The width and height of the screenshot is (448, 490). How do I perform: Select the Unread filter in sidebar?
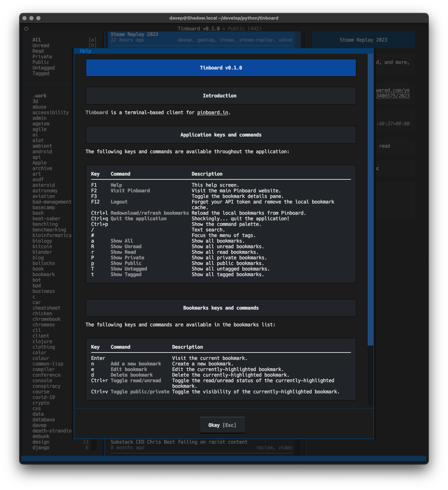point(41,45)
